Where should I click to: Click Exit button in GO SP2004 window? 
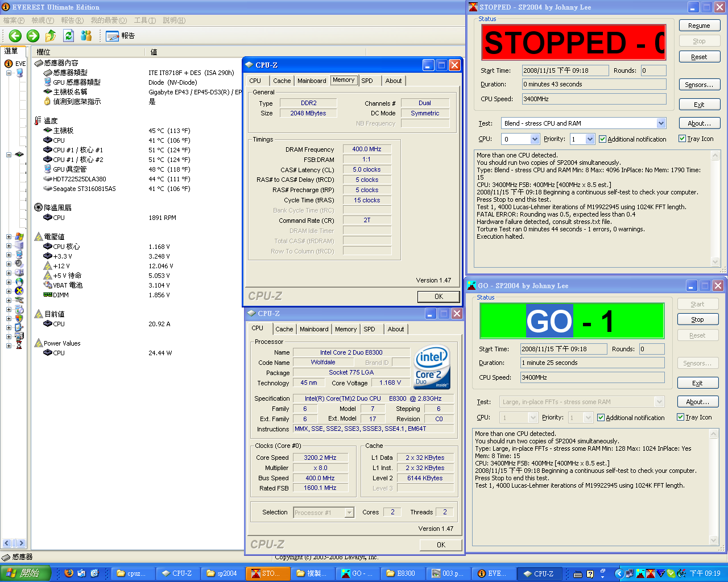[x=697, y=383]
